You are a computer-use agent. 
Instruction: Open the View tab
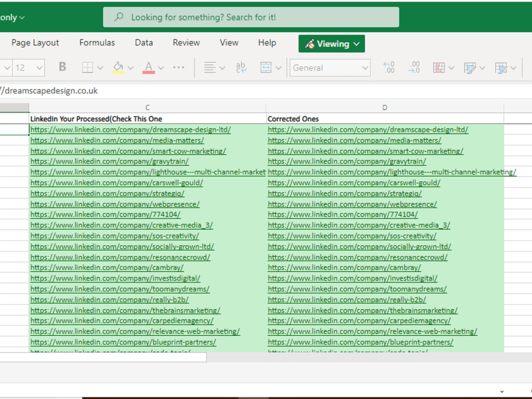tap(229, 43)
